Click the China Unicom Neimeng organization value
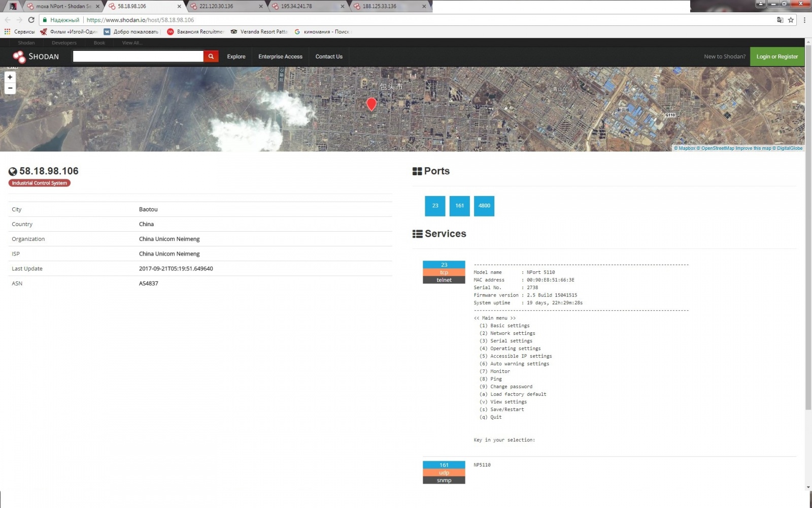 pyautogui.click(x=170, y=239)
